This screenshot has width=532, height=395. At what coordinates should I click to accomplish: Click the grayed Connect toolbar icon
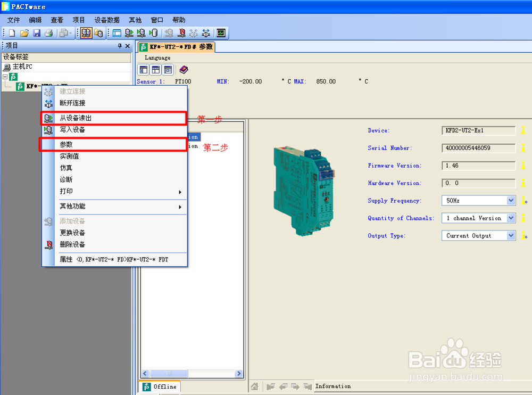pos(194,33)
